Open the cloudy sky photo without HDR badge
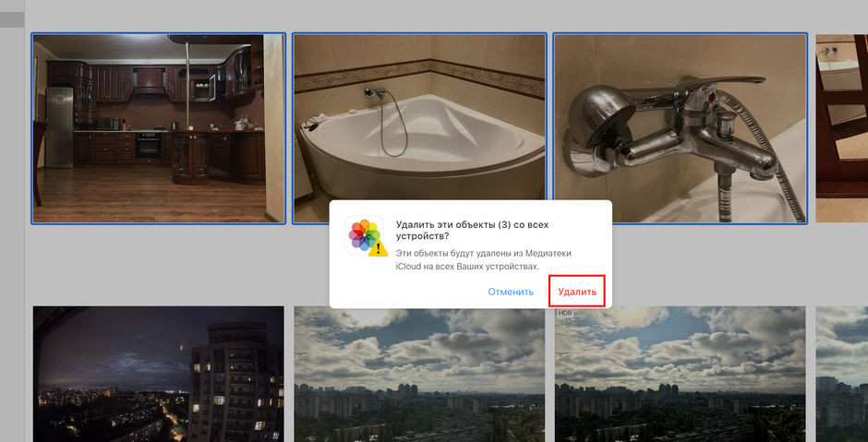The image size is (868, 442). pos(418,374)
